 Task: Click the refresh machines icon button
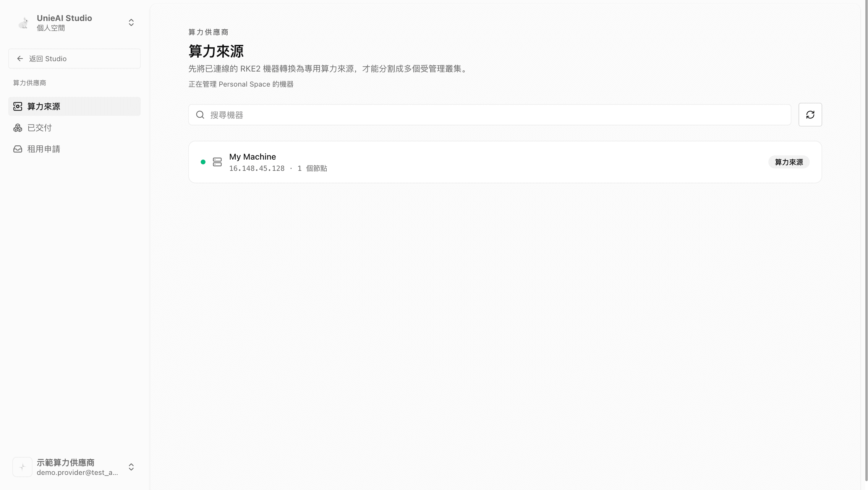[x=810, y=115]
